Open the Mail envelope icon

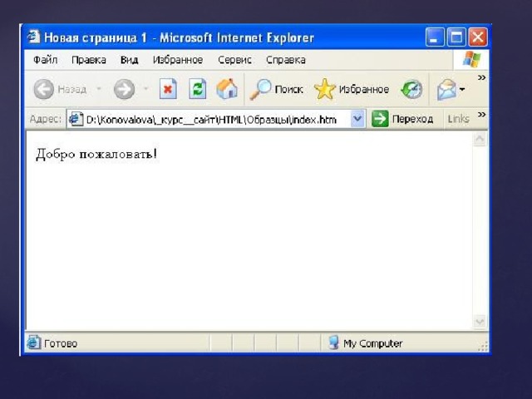[x=447, y=90]
